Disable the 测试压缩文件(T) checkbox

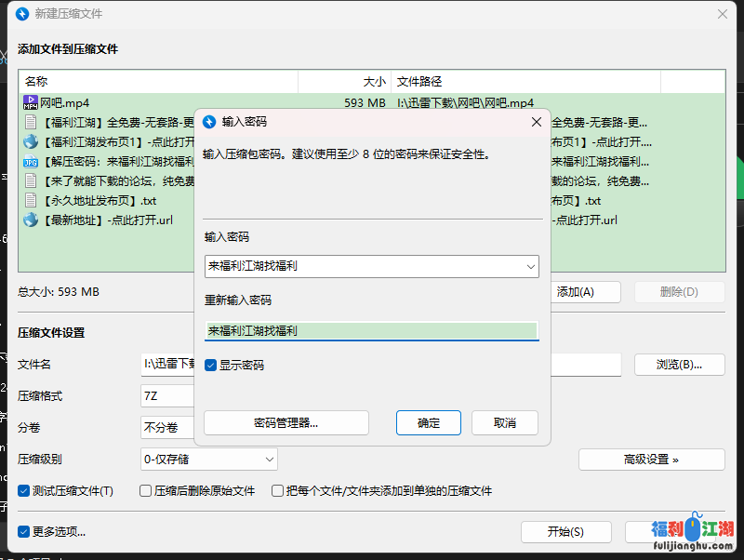pyautogui.click(x=24, y=491)
